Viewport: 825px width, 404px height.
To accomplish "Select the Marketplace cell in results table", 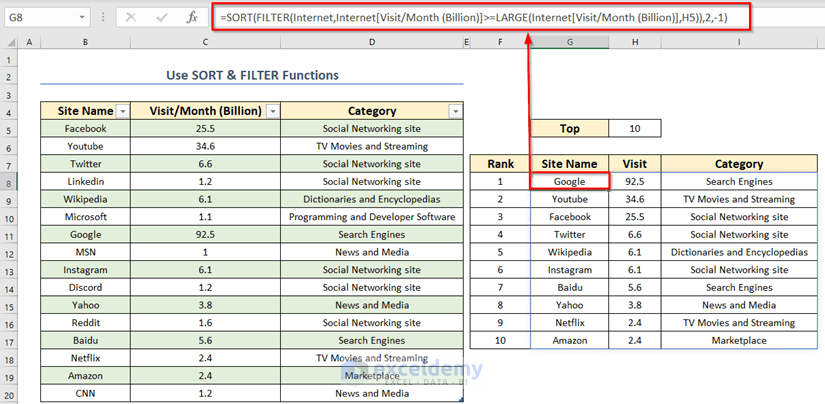I will [x=739, y=340].
